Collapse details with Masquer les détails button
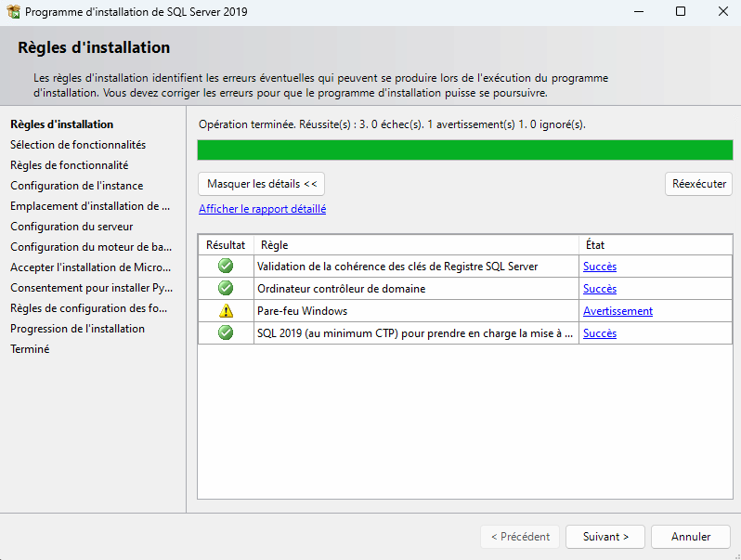This screenshot has height=560, width=741. click(x=262, y=184)
